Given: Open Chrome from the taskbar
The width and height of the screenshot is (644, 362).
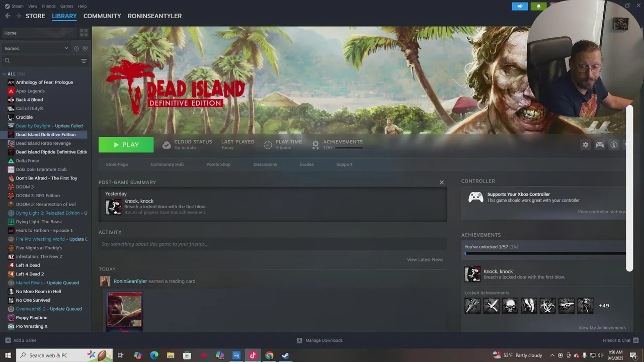Looking at the screenshot, I should pyautogui.click(x=269, y=355).
